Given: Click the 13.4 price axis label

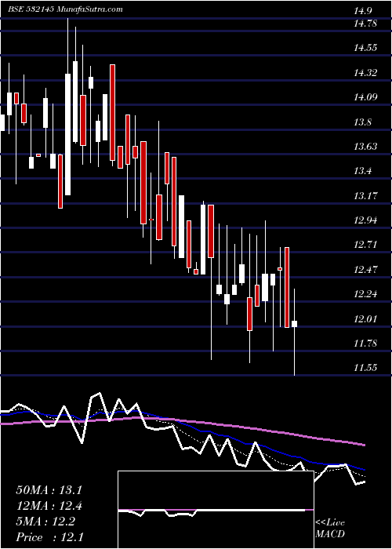Looking at the screenshot, I should pos(362,171).
